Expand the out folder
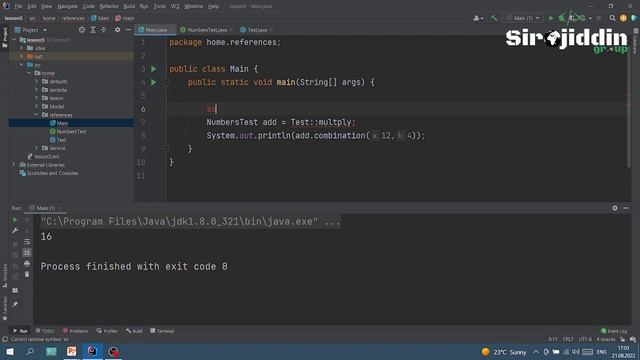 pos(22,56)
